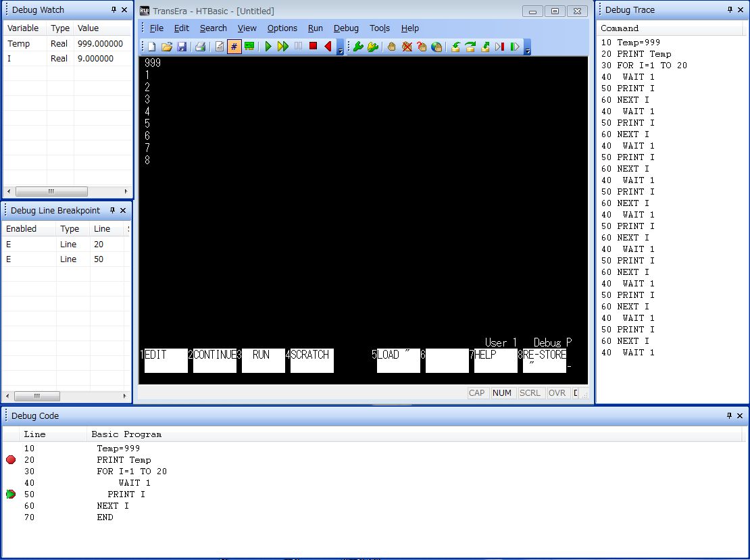Screen dimensions: 750x560
Task: Open the edit document page icon
Action: tap(220, 47)
